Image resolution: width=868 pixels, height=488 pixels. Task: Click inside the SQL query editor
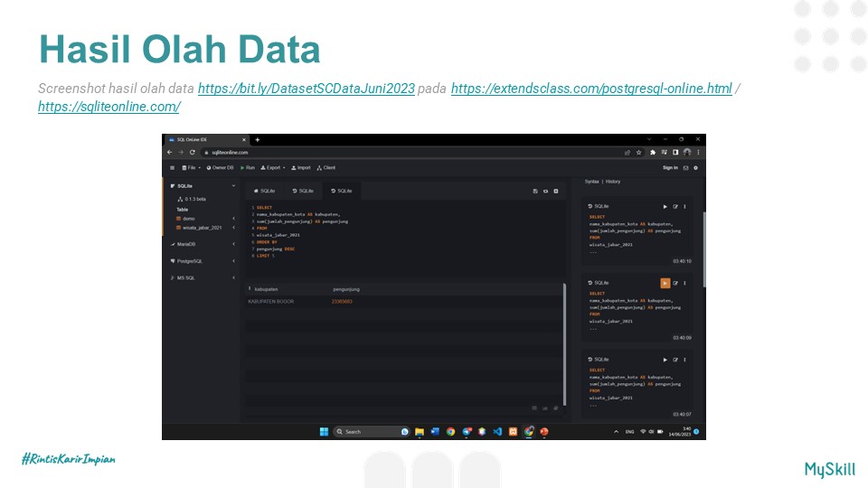coord(405,238)
